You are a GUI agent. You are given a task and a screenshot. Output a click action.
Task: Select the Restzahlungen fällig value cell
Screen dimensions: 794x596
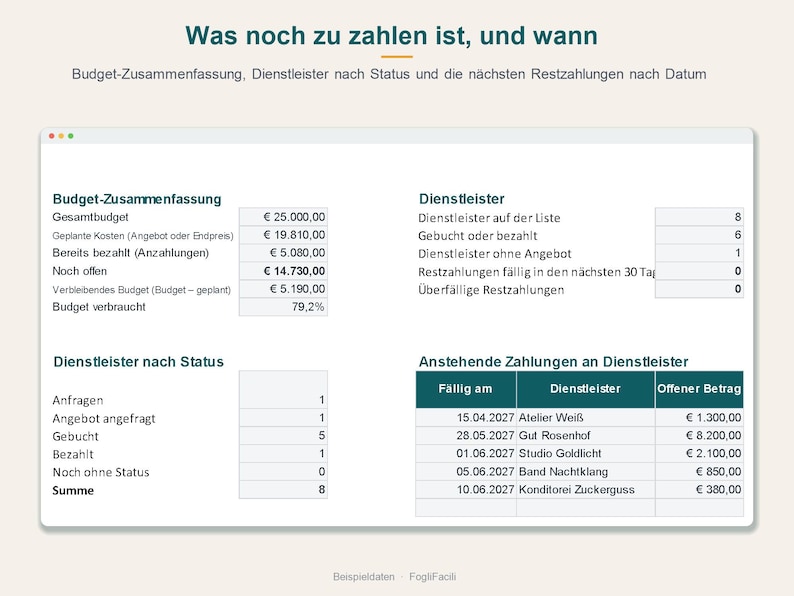(699, 271)
